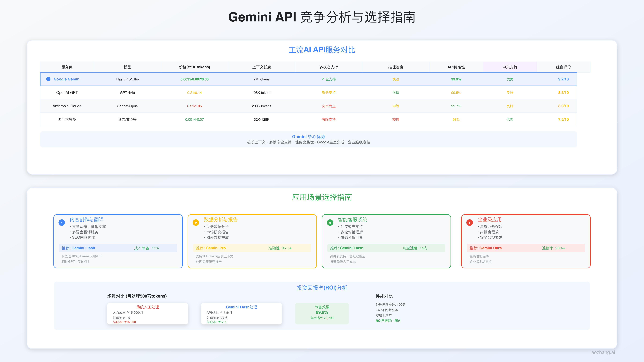Click the 总成本: ¥15,000 red total
Viewport: 644px width, 362px height.
[124, 322]
